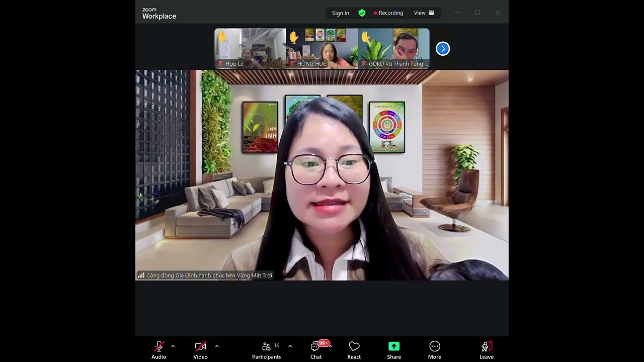644x362 pixels.
Task: Click raised hand on Vũ Thanh Tùng tile
Action: click(x=366, y=37)
